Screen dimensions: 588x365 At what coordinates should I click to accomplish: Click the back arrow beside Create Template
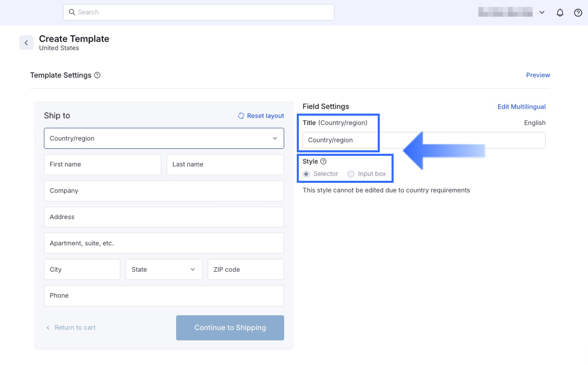click(x=26, y=43)
